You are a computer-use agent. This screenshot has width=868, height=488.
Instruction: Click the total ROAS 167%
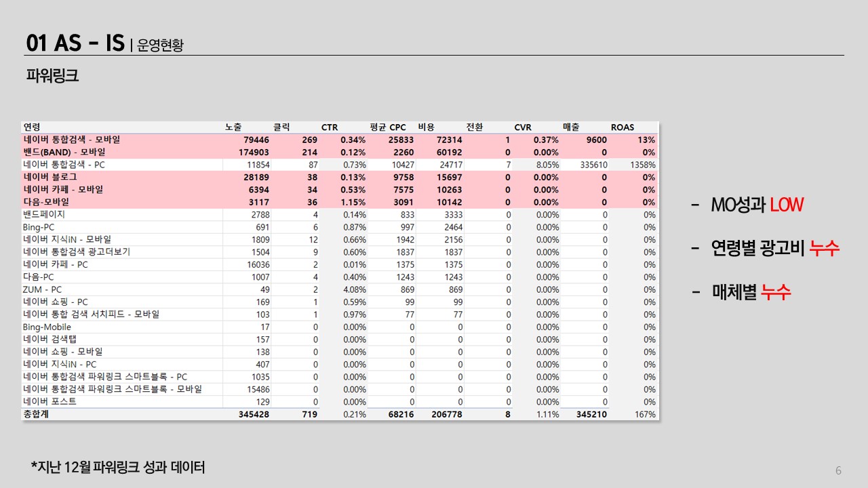pyautogui.click(x=645, y=414)
